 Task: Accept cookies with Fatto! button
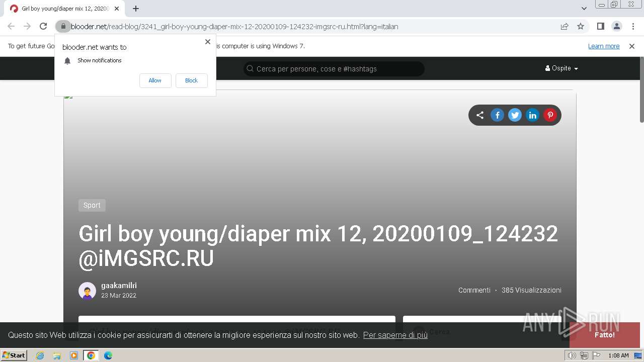pos(604,335)
